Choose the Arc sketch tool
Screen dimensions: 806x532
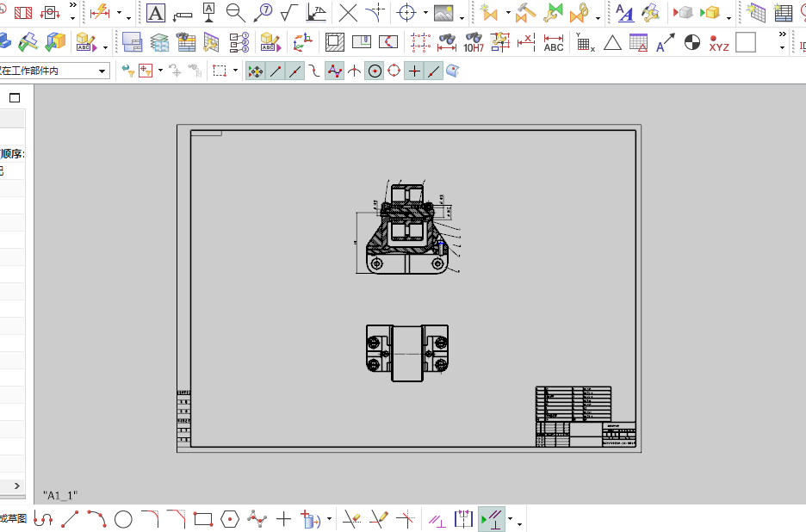[96, 519]
